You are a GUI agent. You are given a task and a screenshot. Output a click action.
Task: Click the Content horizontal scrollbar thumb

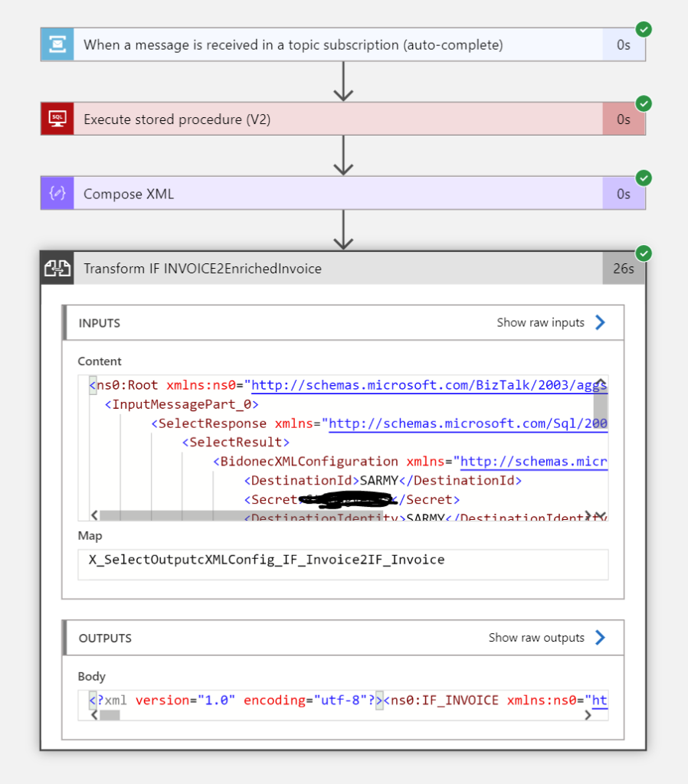click(241, 515)
